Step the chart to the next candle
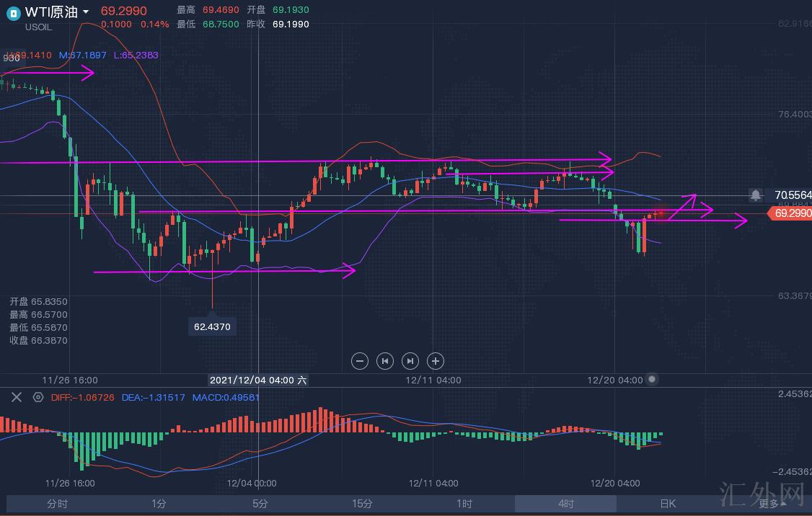 (410, 361)
